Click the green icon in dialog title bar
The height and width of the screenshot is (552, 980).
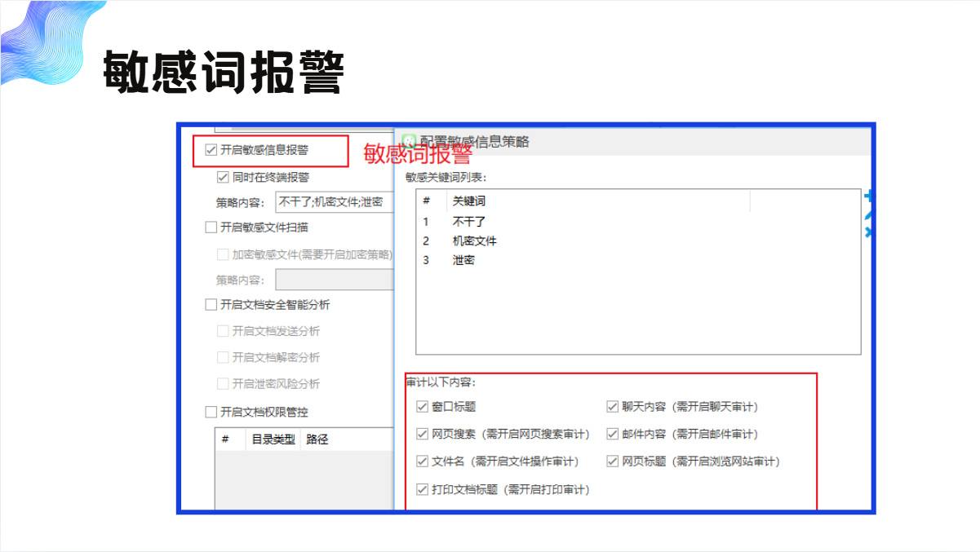pos(410,141)
